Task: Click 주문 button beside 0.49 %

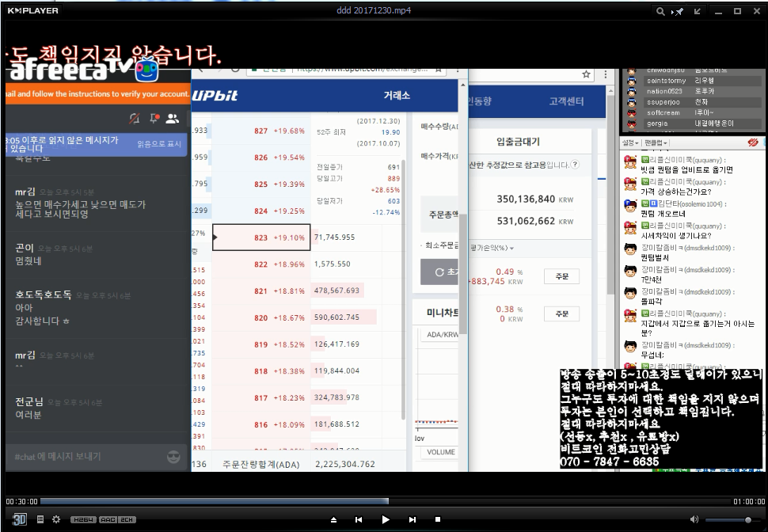Action: pyautogui.click(x=562, y=276)
